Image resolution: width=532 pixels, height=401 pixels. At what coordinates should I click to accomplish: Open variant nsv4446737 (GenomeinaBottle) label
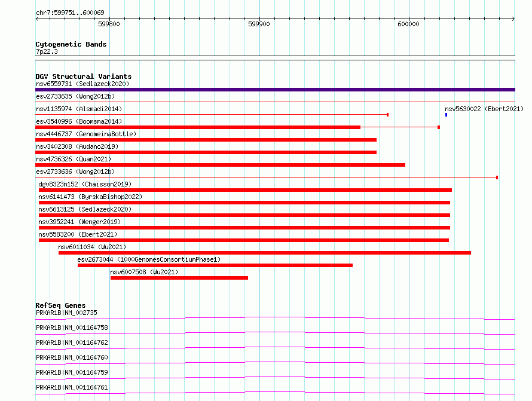coord(86,134)
